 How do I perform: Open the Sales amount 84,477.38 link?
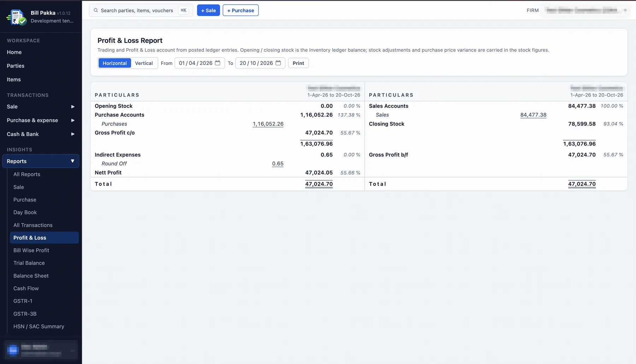533,115
